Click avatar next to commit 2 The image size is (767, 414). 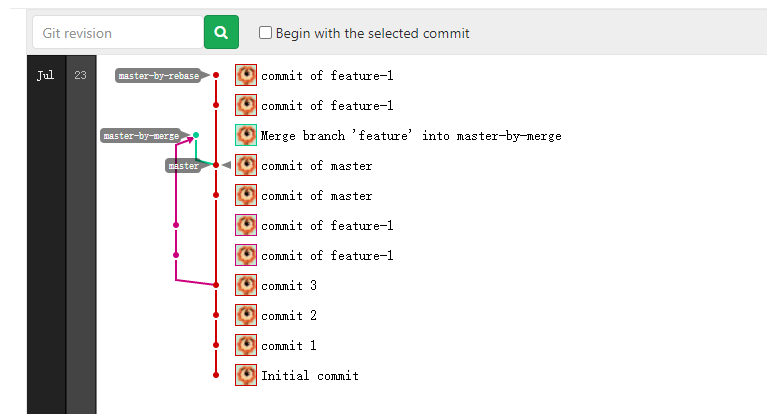click(246, 315)
